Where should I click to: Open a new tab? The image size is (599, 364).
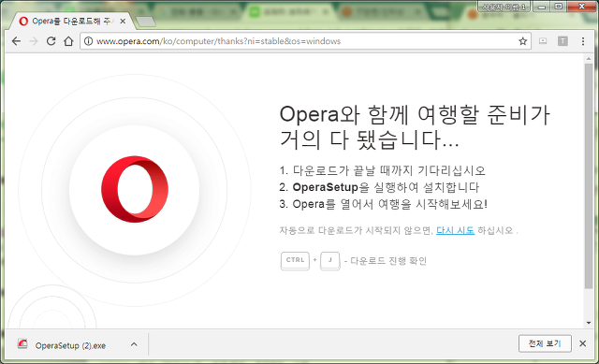click(x=146, y=22)
